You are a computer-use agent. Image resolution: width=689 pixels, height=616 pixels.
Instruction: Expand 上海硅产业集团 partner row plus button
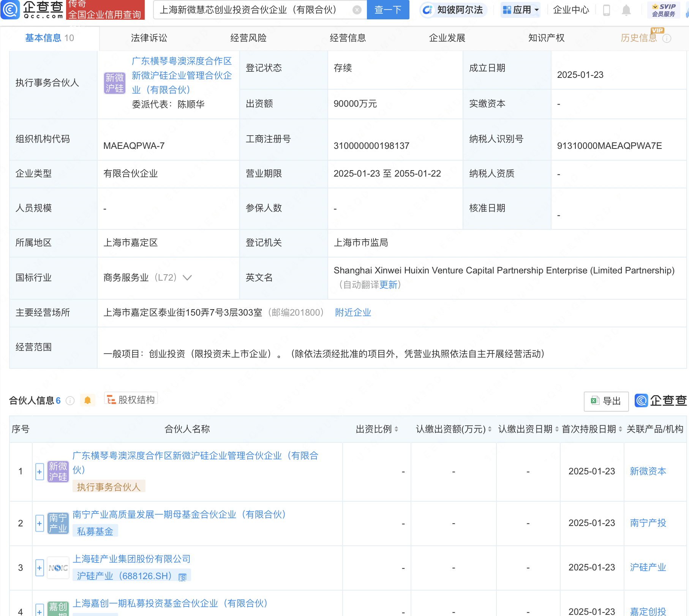[40, 568]
